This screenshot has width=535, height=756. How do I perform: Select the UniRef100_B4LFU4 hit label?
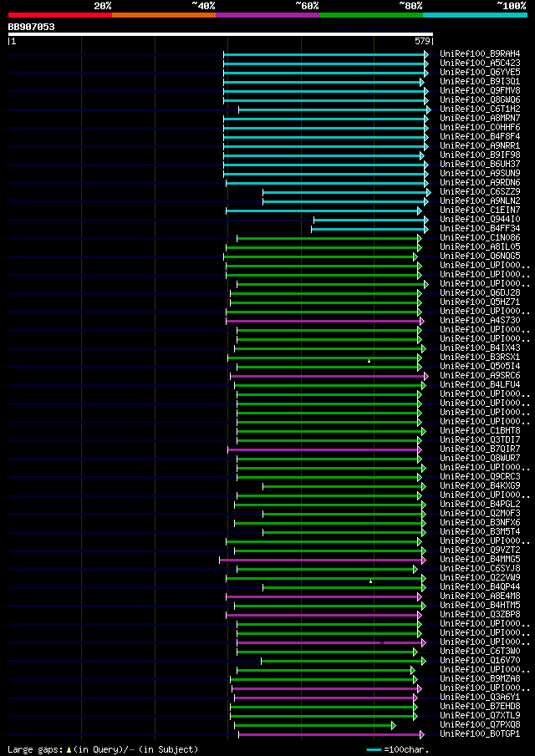click(x=480, y=385)
